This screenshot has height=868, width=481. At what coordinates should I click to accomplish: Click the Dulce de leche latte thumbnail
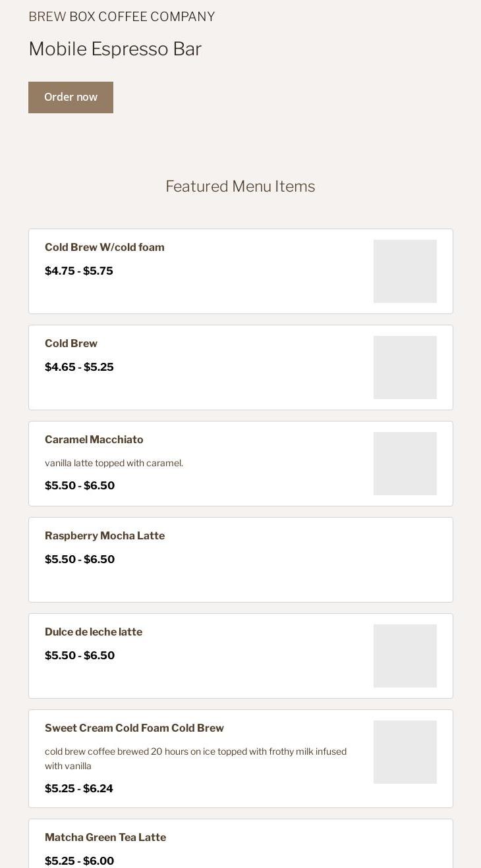pyautogui.click(x=405, y=656)
